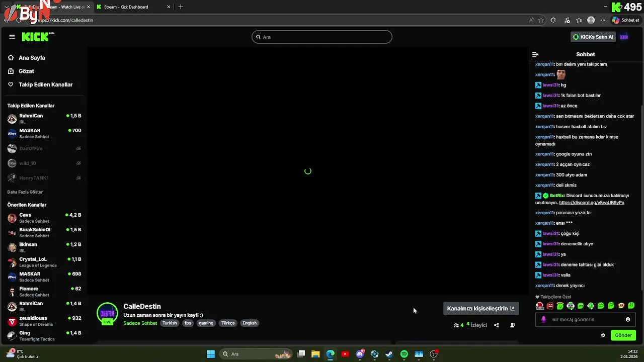
Task: Select the fps tag
Action: pos(188,323)
